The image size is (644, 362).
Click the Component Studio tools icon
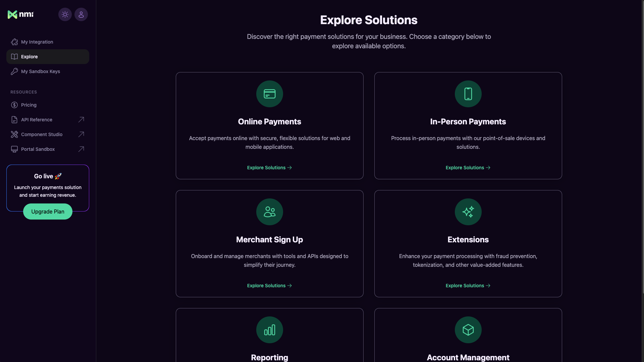(14, 134)
